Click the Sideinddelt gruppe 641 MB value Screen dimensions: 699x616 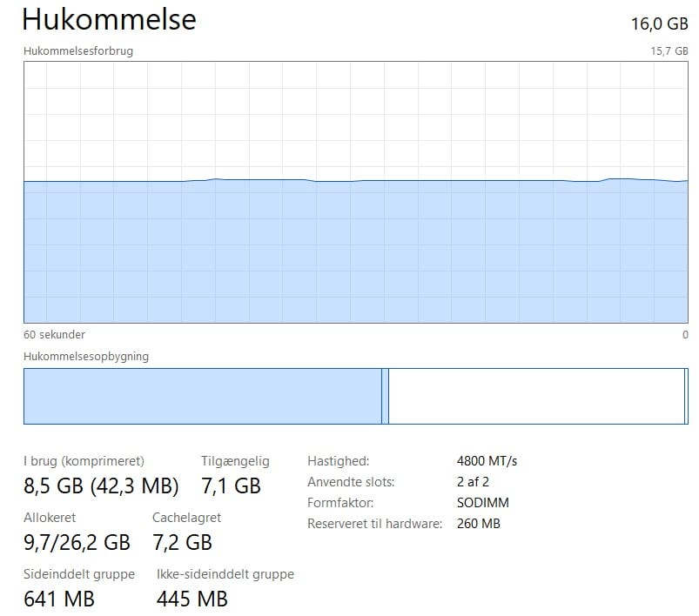point(59,599)
